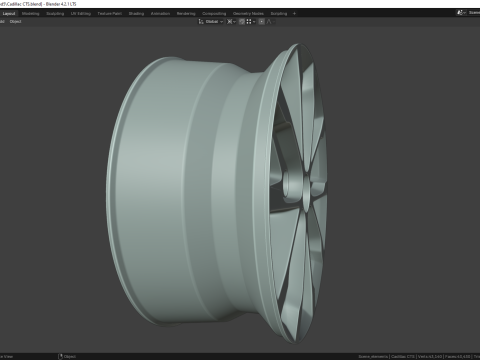Expand the pivot point dropdown arrow
480x360 pixels.
pyautogui.click(x=234, y=22)
